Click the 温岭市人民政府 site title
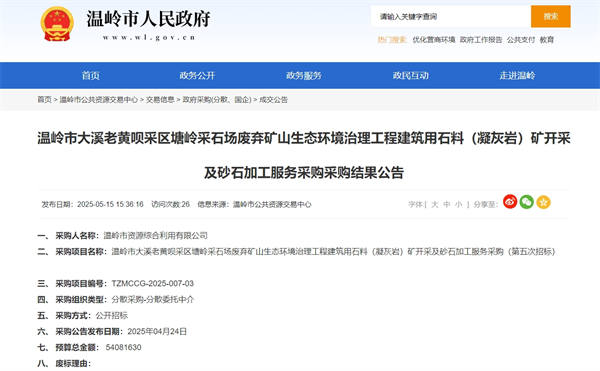600x371 pixels. [148, 18]
